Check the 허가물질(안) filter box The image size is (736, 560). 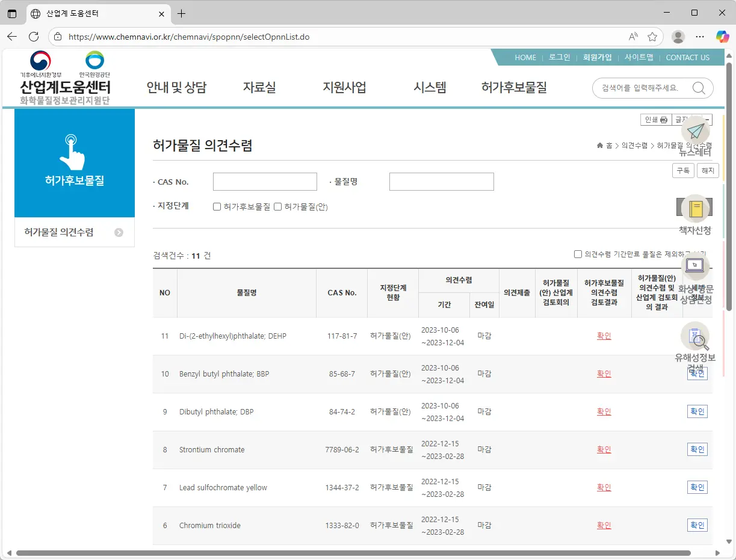tap(277, 207)
